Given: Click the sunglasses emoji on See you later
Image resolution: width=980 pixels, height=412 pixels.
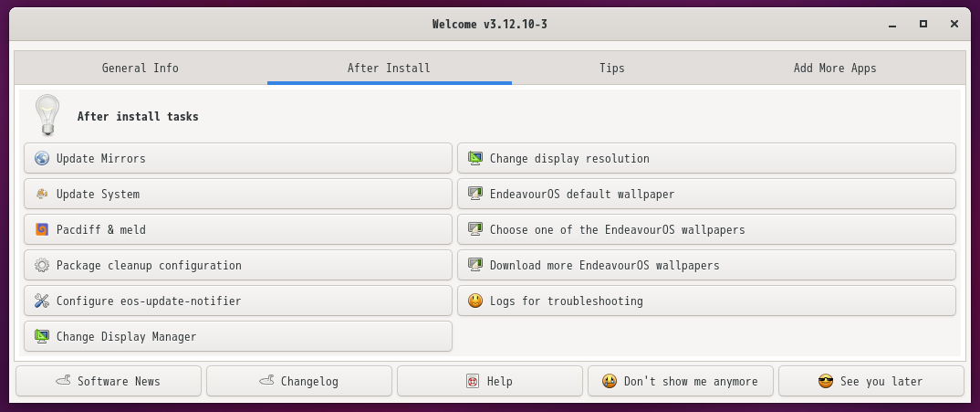Looking at the screenshot, I should (x=826, y=381).
